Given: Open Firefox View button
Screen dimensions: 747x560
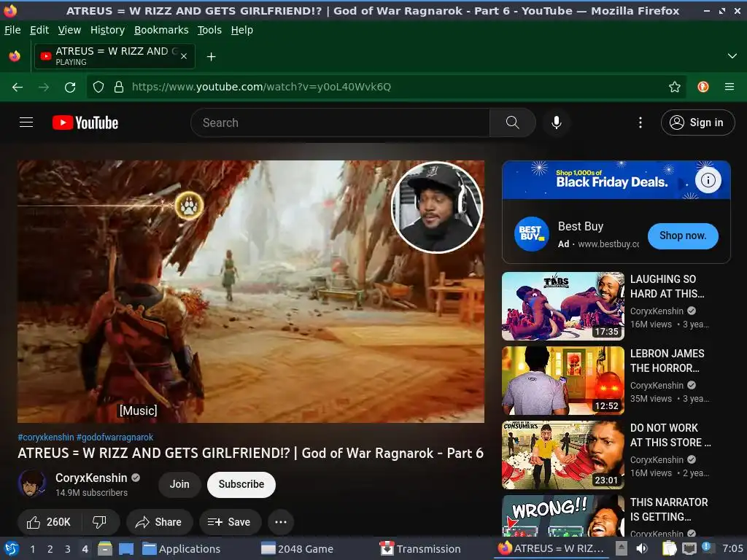Looking at the screenshot, I should tap(15, 56).
